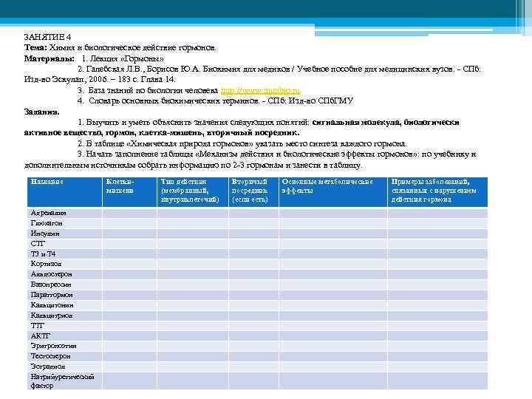
Task: Click the 'Примеры заболеваний' column header
Action: pos(437,192)
